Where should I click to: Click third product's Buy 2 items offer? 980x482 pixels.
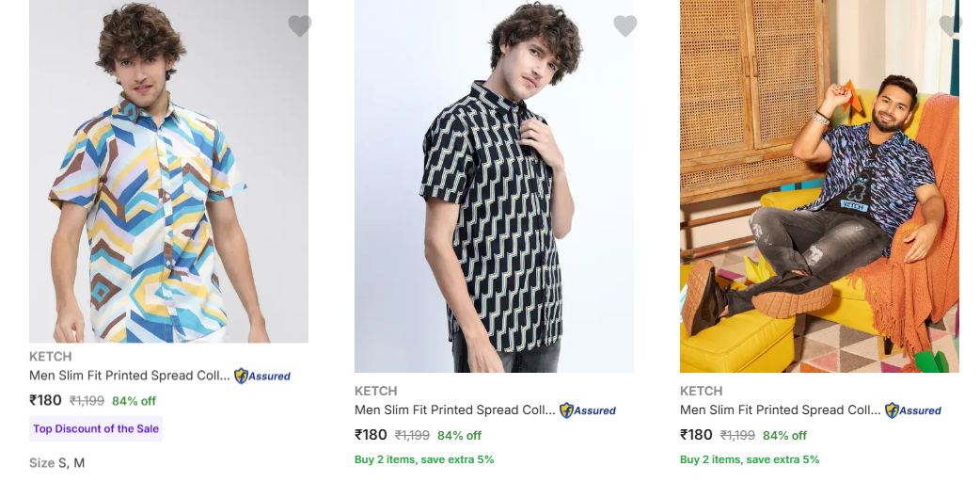coord(750,459)
